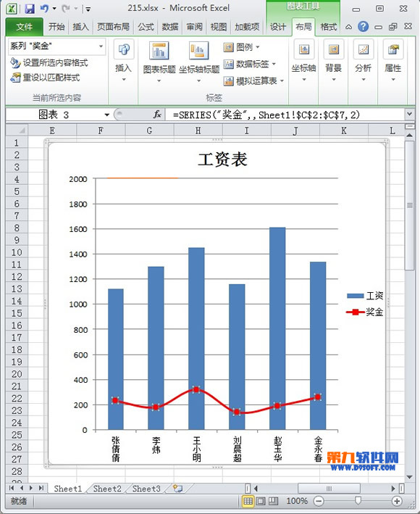The width and height of the screenshot is (420, 514).
Task: Open the customize quick access toolbar dropdown
Action: 88,9
